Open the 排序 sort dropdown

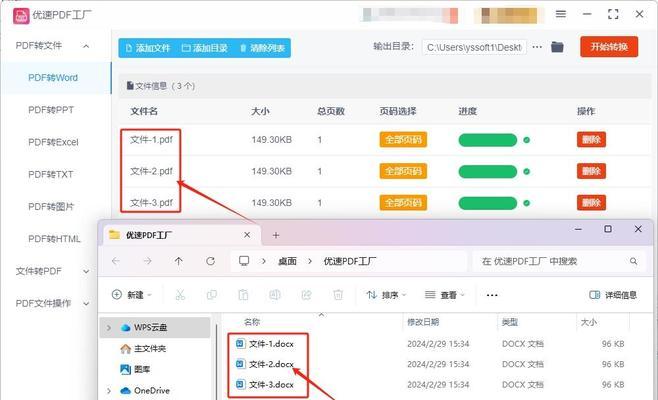click(386, 295)
